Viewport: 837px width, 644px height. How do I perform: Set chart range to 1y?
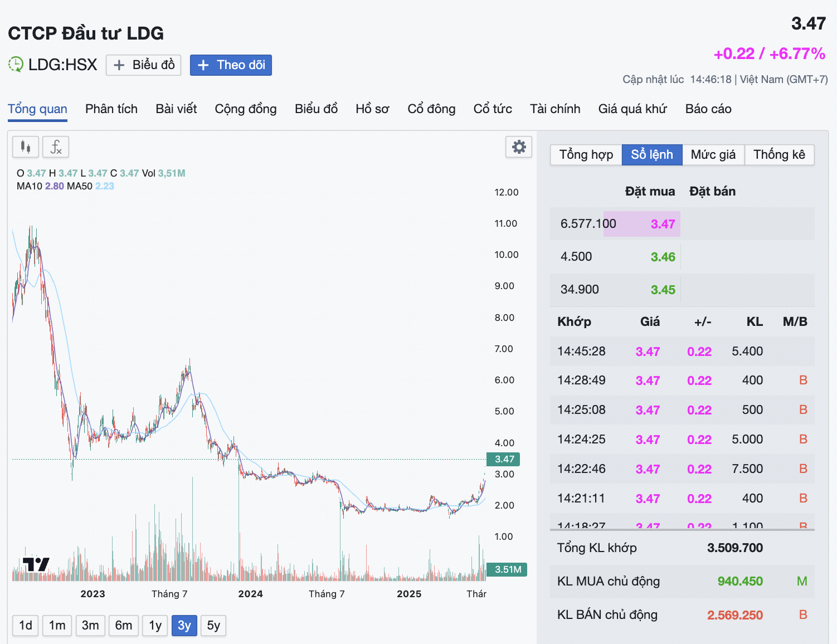click(x=155, y=626)
